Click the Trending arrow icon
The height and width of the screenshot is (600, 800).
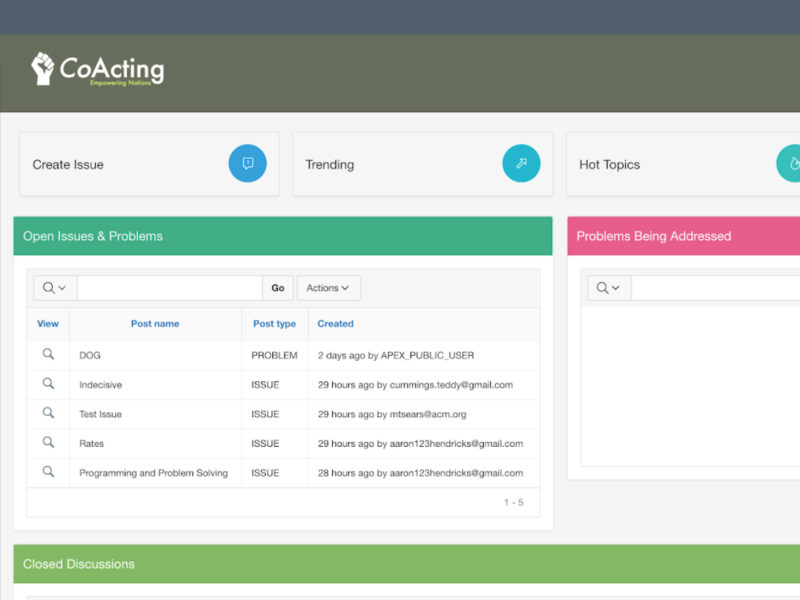521,164
